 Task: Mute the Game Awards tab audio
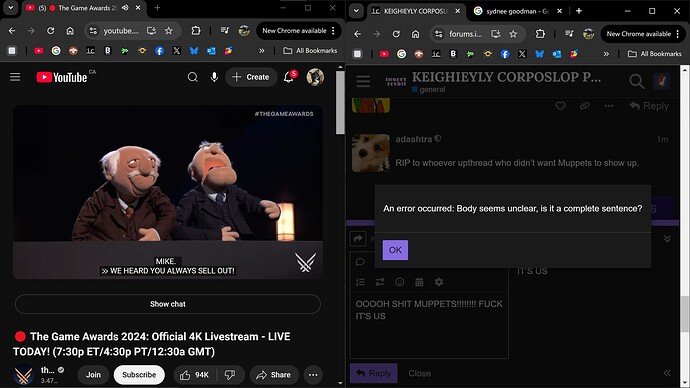tap(125, 8)
